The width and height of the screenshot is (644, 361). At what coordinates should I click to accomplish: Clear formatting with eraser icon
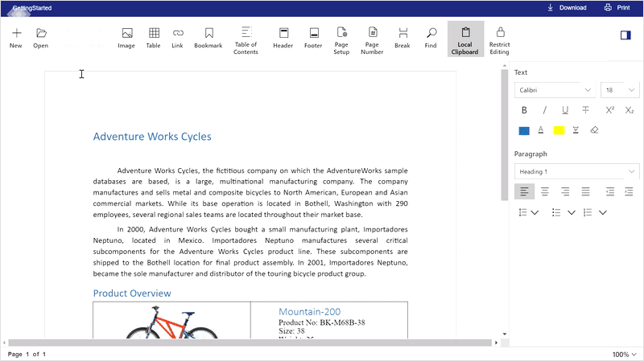594,130
